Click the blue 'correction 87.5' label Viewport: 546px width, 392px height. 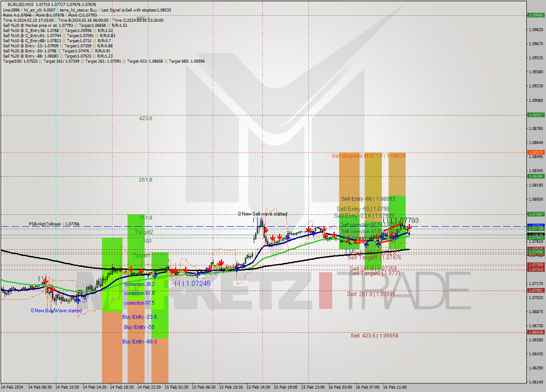click(x=139, y=303)
